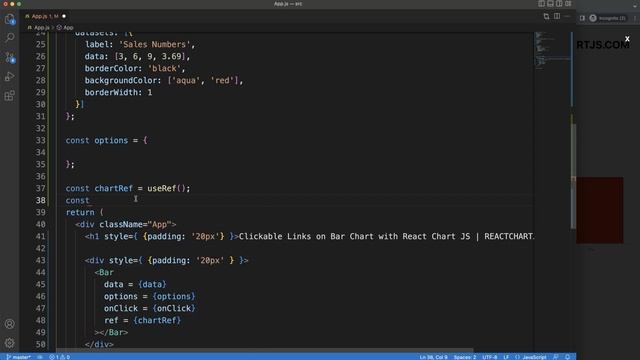The width and height of the screenshot is (640, 360).
Task: Click the return keyword on line 39
Action: pyautogui.click(x=80, y=213)
